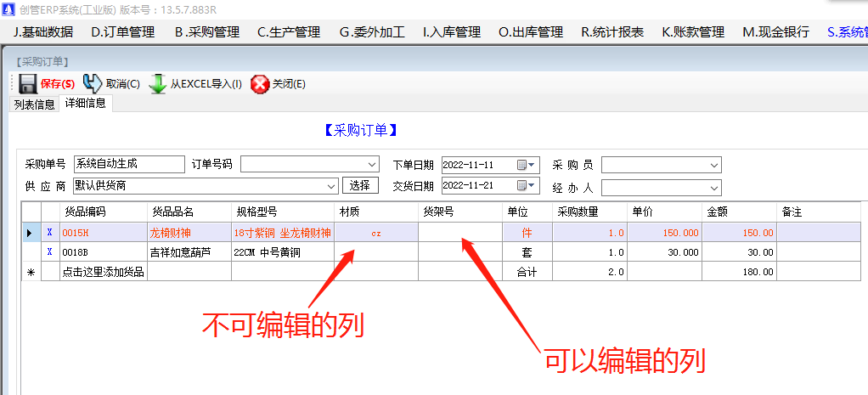Select the 龙椅财神 product name cell
This screenshot has width=868, height=395.
(189, 233)
